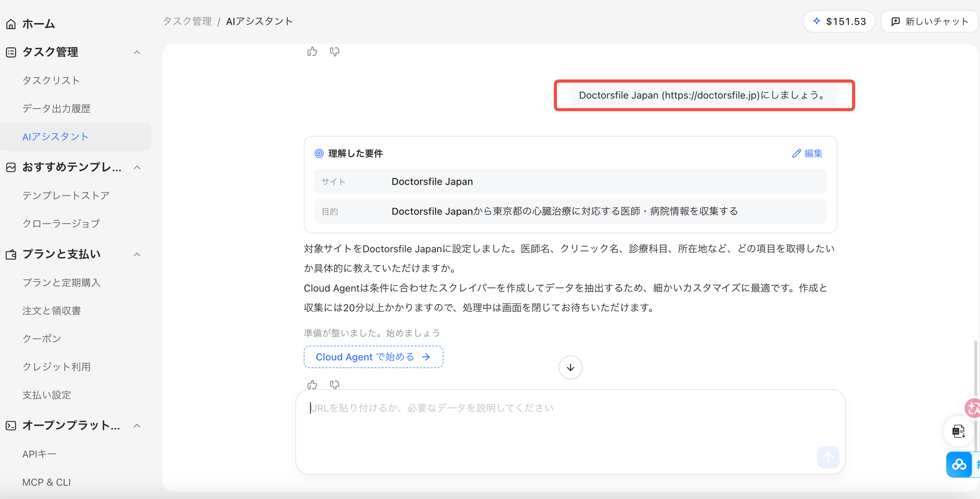Click the タスク管理 list icon
Screen dimensions: 980x499
(11, 52)
